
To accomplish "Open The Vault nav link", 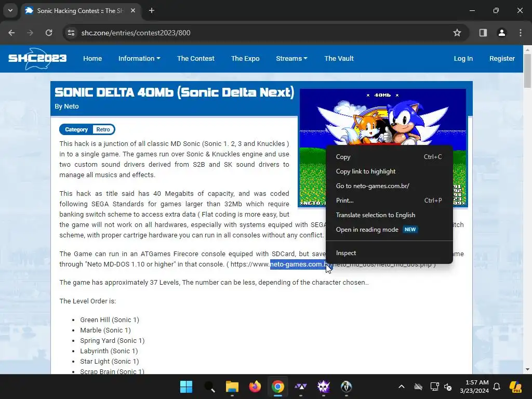I will tap(339, 58).
